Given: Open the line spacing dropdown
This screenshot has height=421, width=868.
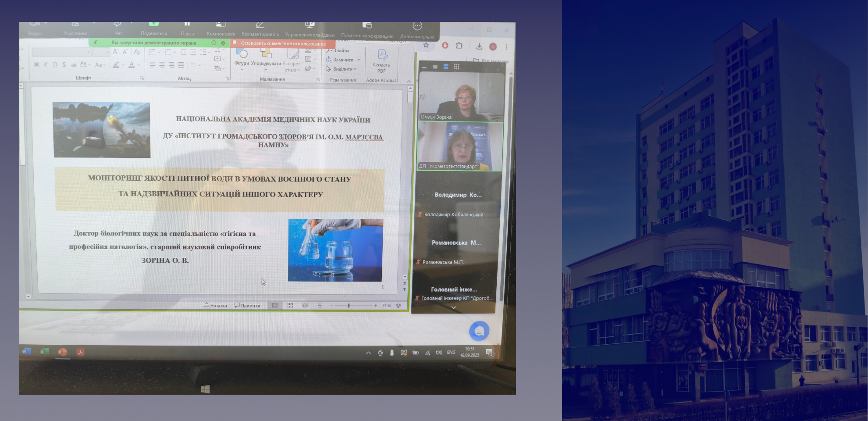Looking at the screenshot, I should point(205,52).
